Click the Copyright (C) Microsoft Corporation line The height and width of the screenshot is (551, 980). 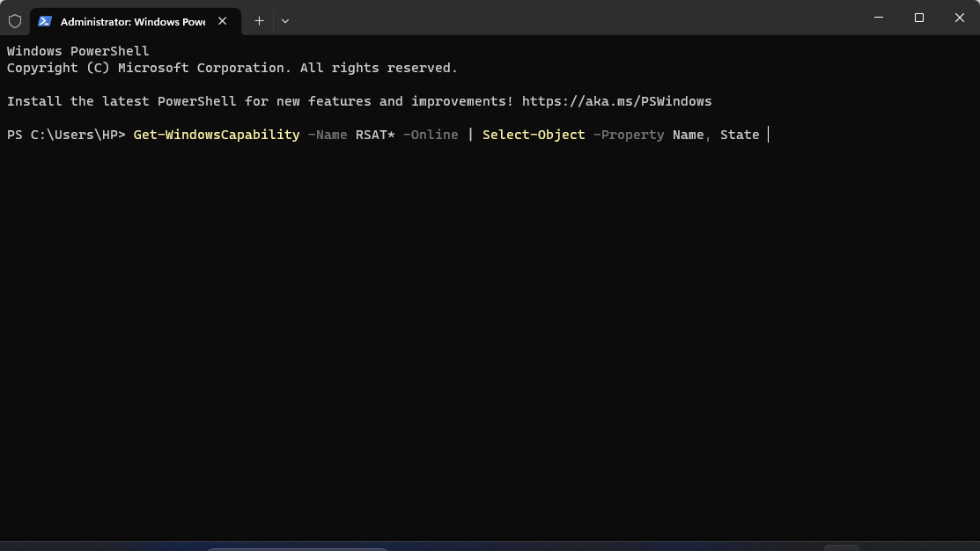tap(232, 68)
